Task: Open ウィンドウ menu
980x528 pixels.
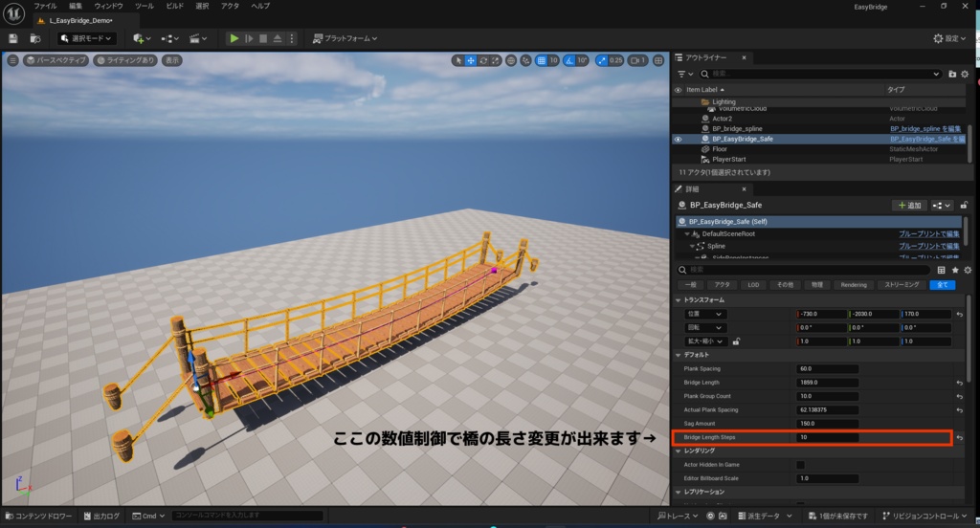Action: 108,7
